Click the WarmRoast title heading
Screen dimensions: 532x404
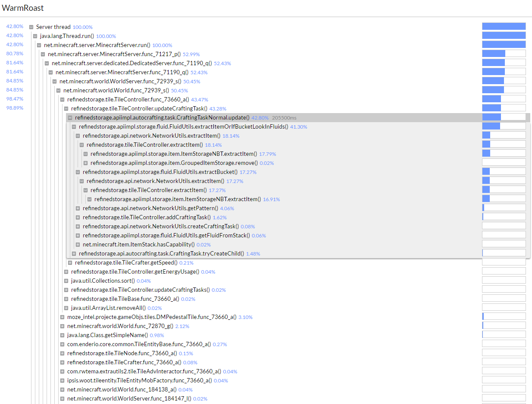tap(22, 8)
